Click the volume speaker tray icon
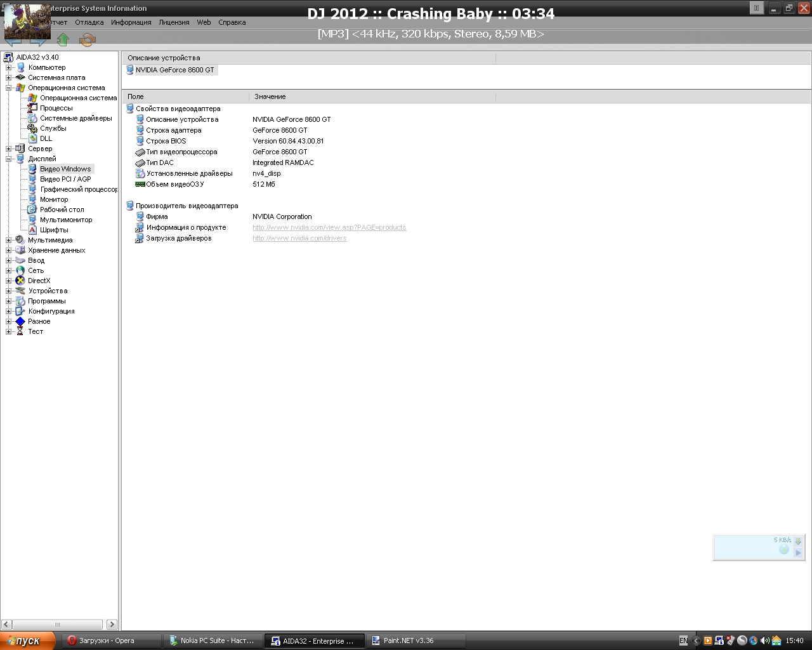 (764, 640)
